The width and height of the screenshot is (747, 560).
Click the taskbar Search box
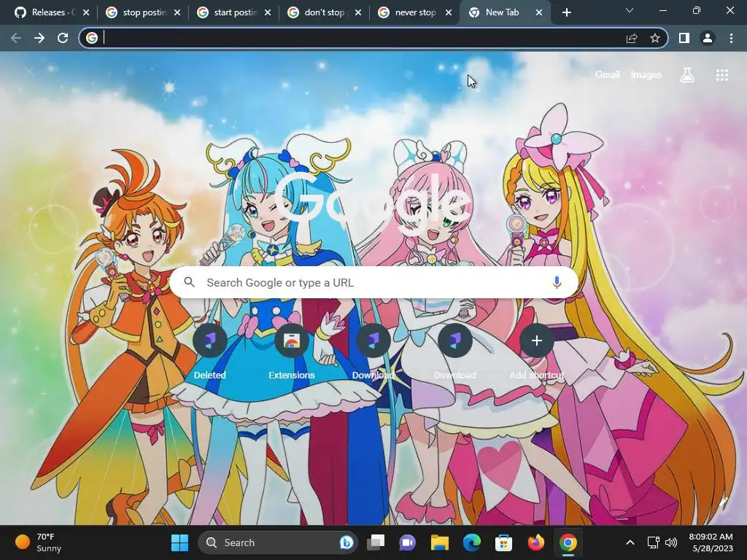(278, 542)
